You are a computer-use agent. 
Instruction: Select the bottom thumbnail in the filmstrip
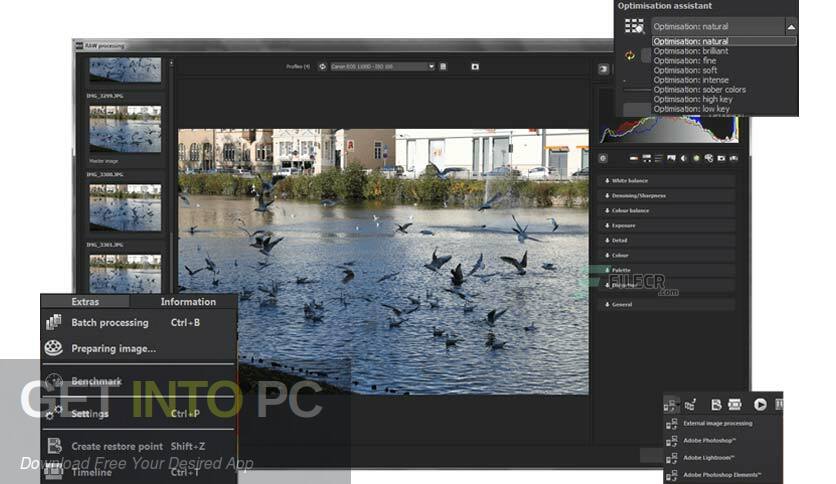click(125, 273)
